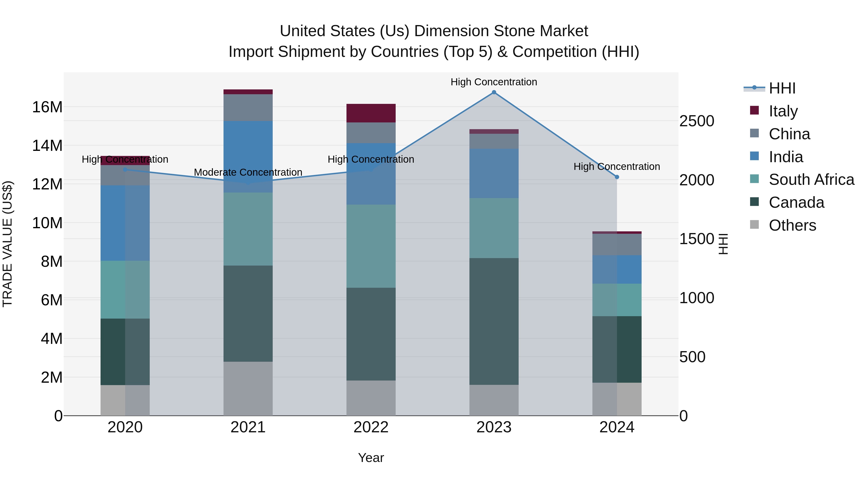The image size is (868, 488).
Task: Click the 2023 x-axis tick label
Action: [494, 427]
